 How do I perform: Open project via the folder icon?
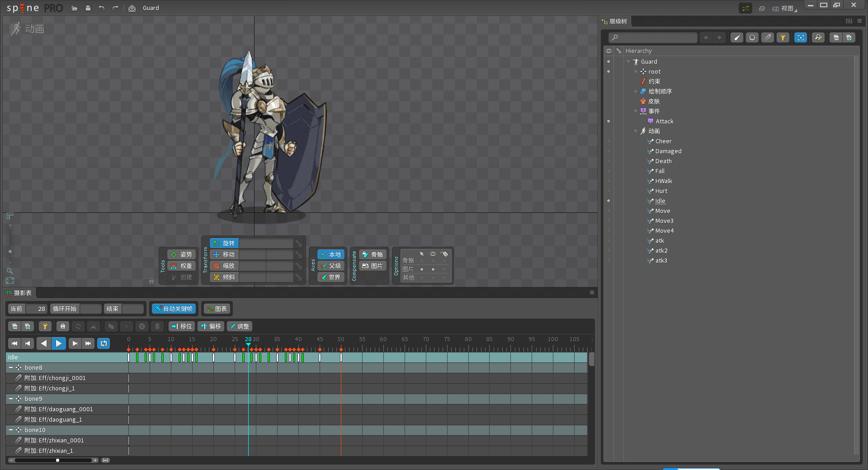point(75,8)
